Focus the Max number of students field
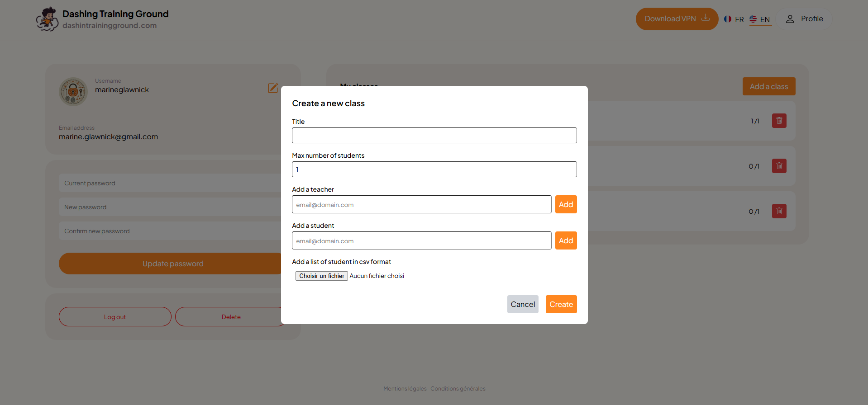868x405 pixels. 434,170
